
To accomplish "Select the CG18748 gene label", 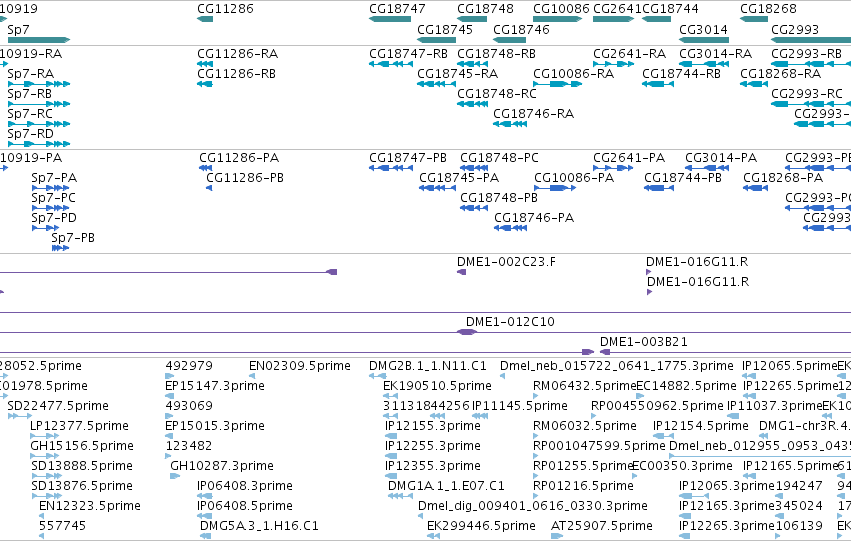I will pos(485,9).
